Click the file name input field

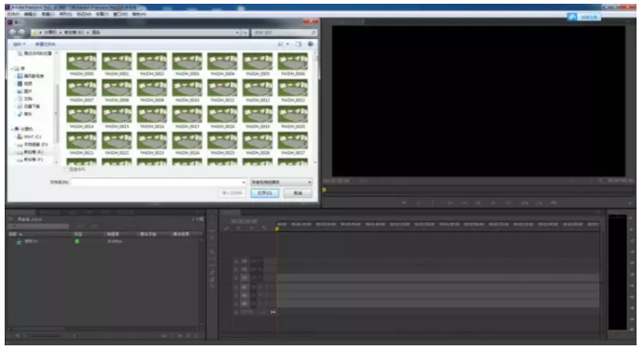click(x=159, y=182)
